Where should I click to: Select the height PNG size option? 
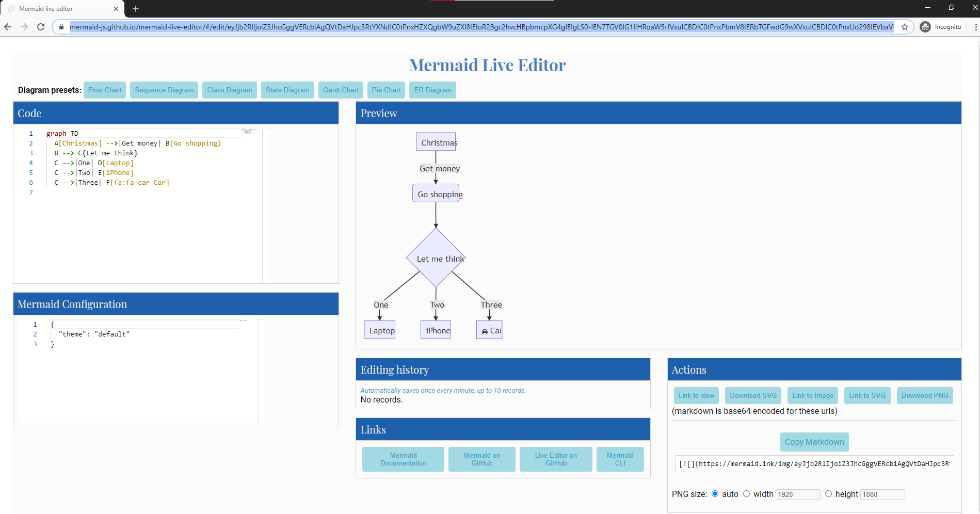829,493
